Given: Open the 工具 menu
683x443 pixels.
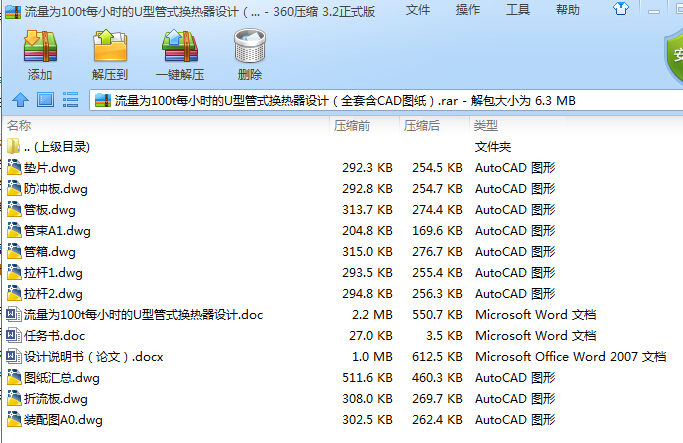Looking at the screenshot, I should (x=518, y=10).
